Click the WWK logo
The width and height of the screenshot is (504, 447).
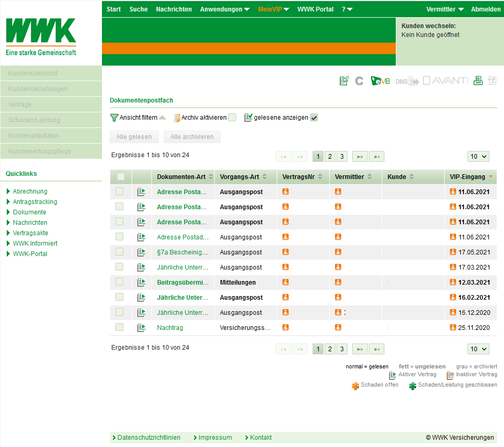point(41,36)
